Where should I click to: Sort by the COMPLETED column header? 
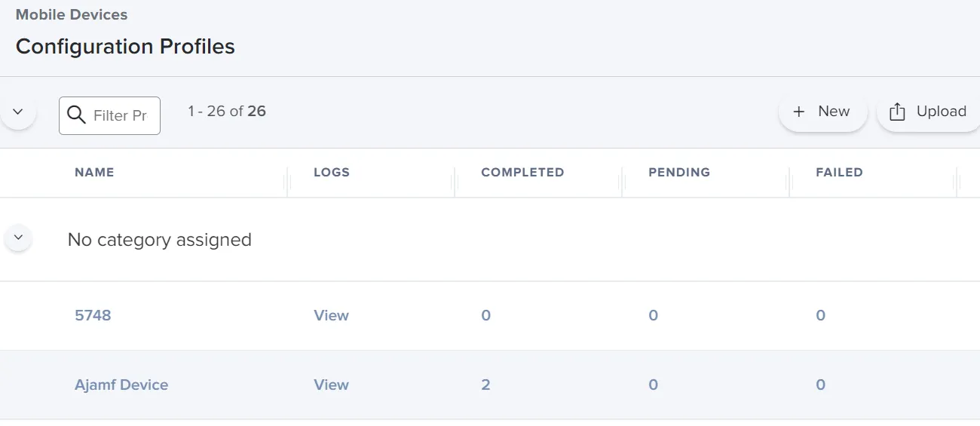pos(522,172)
